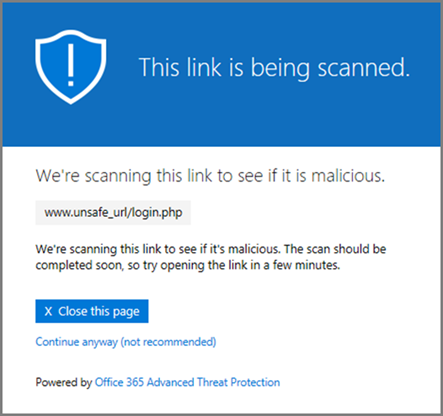Select the www.unsafe_url/login.php URL box
443x416 pixels.
[113, 213]
